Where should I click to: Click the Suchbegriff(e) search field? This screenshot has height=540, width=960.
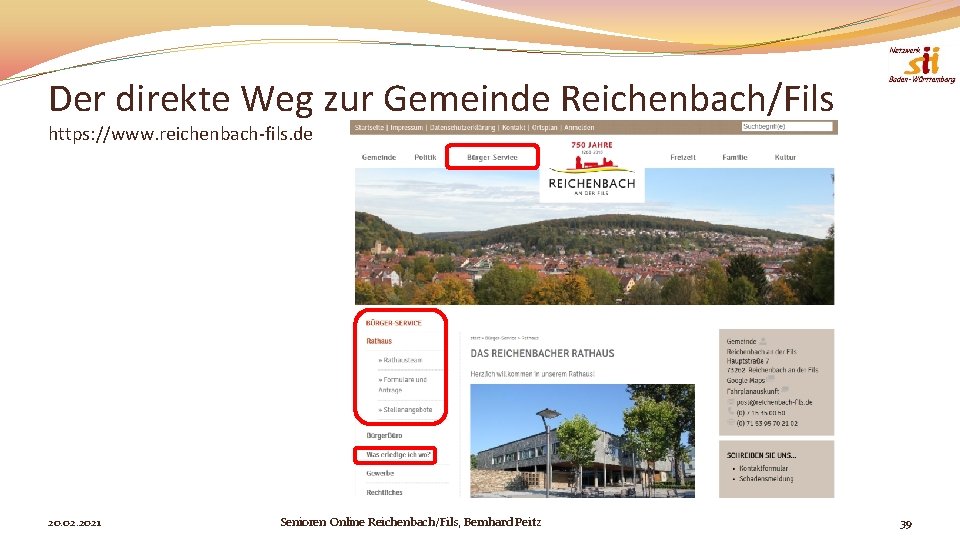pos(787,127)
